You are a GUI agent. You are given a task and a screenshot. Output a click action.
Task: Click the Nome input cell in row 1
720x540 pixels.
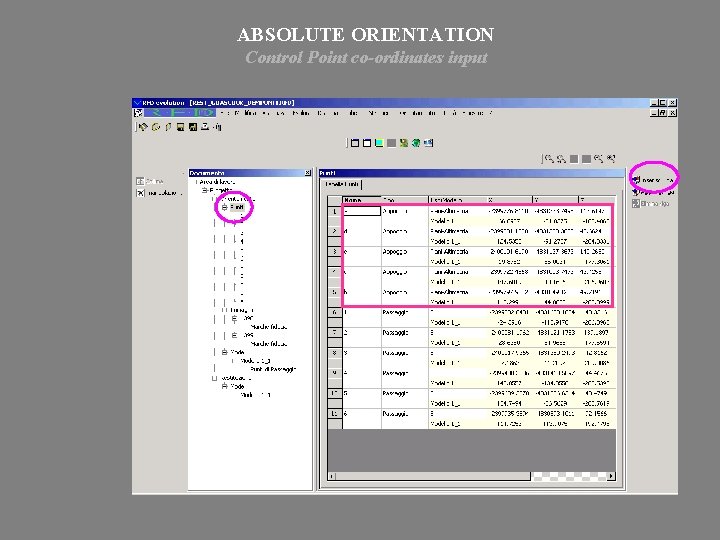coord(362,211)
